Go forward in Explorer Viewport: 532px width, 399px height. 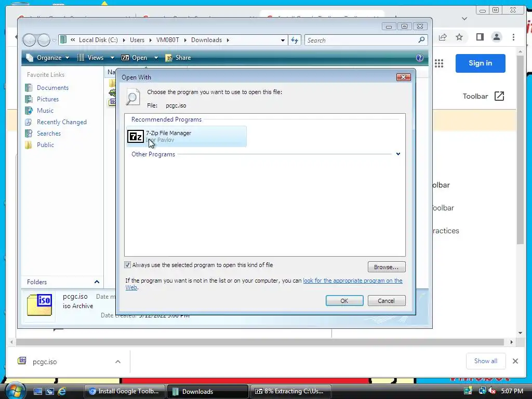pyautogui.click(x=44, y=40)
